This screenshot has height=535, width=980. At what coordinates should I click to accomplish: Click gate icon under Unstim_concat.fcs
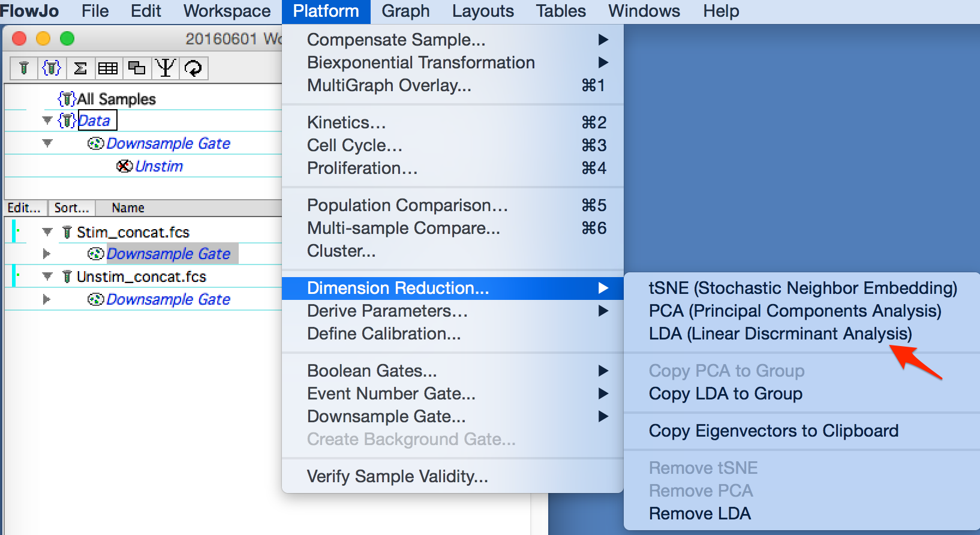click(x=96, y=299)
